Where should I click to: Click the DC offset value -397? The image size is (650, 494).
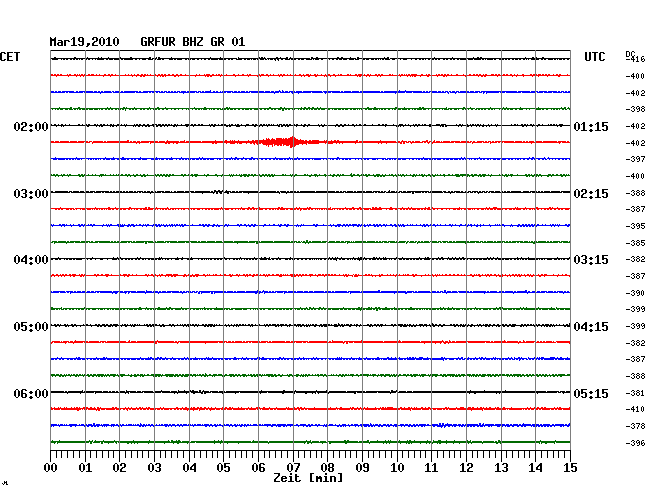(635, 159)
